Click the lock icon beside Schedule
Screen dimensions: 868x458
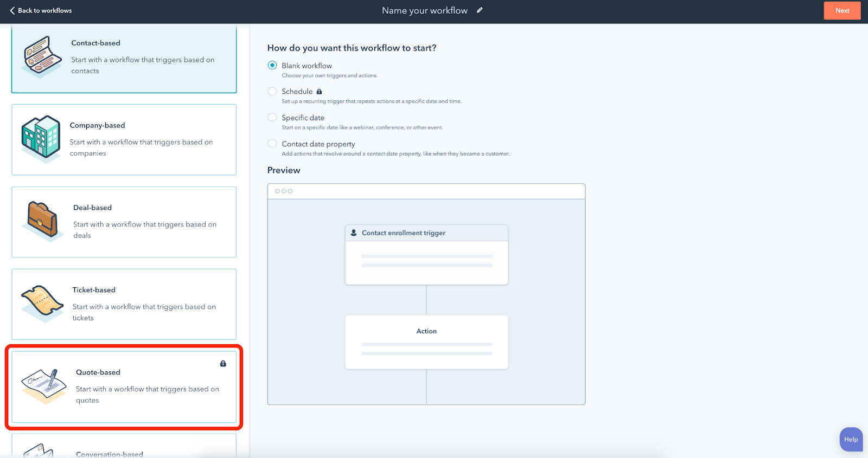tap(319, 92)
